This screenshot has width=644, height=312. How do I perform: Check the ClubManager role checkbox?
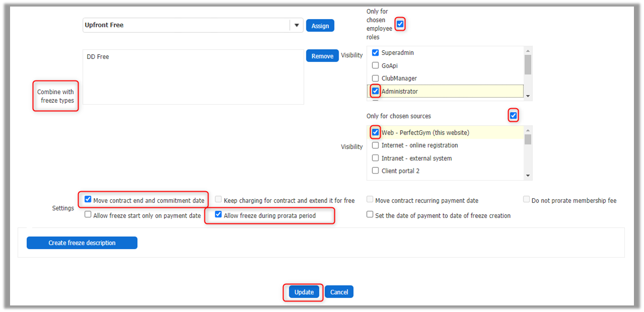[x=375, y=79]
